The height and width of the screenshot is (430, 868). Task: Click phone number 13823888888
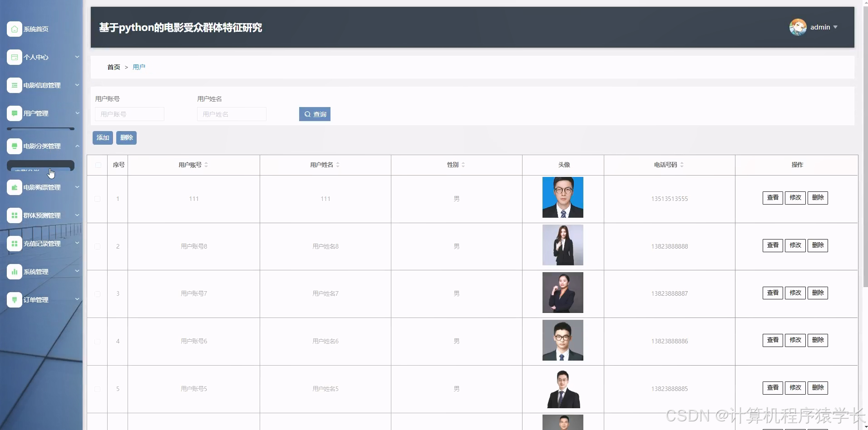670,246
